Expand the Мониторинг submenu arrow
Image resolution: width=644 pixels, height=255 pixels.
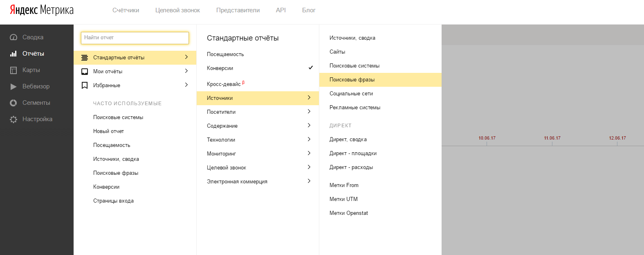click(x=309, y=153)
